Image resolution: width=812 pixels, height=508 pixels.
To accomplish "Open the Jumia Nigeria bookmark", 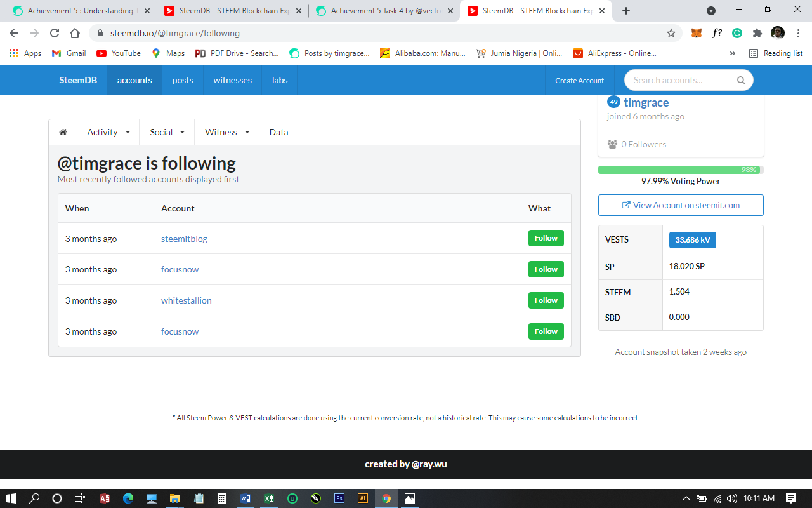I will tap(519, 53).
